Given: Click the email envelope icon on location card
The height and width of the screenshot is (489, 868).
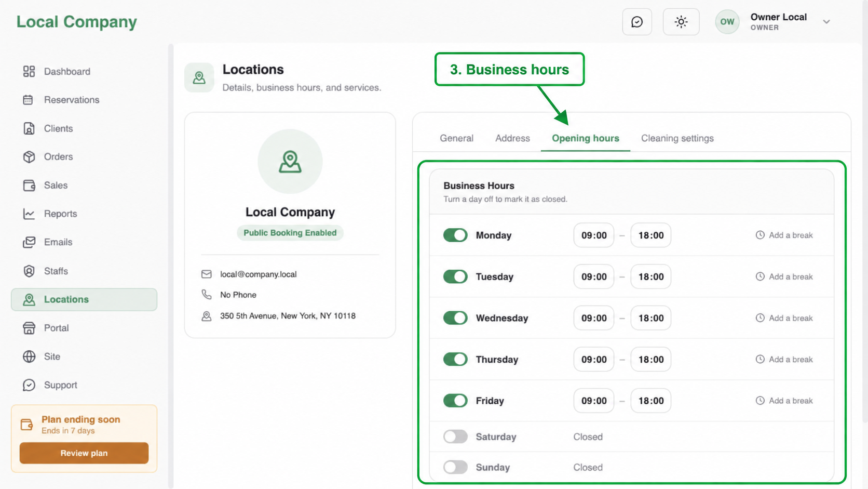Looking at the screenshot, I should 206,274.
